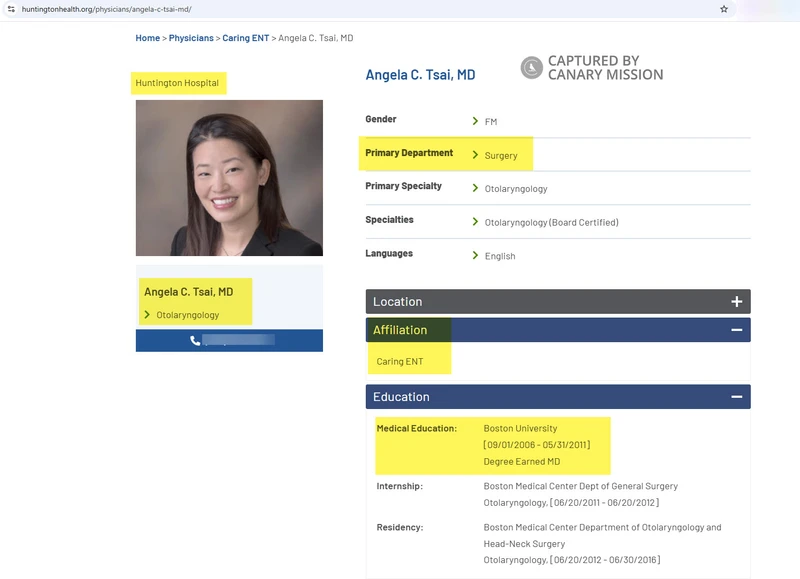Click the chevron next to English
The image size is (800, 579).
(x=475, y=256)
